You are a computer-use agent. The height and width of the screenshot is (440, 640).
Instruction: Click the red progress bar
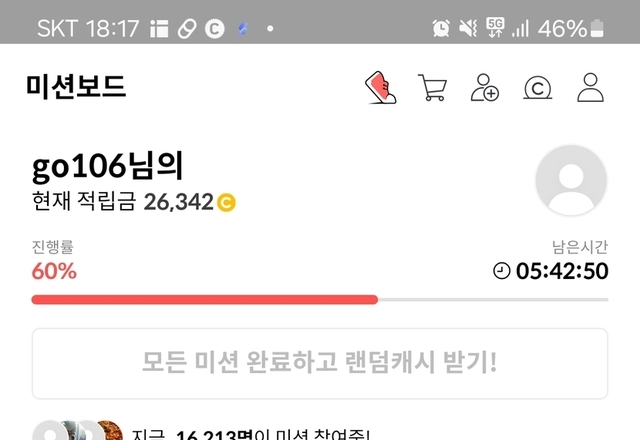(x=204, y=300)
